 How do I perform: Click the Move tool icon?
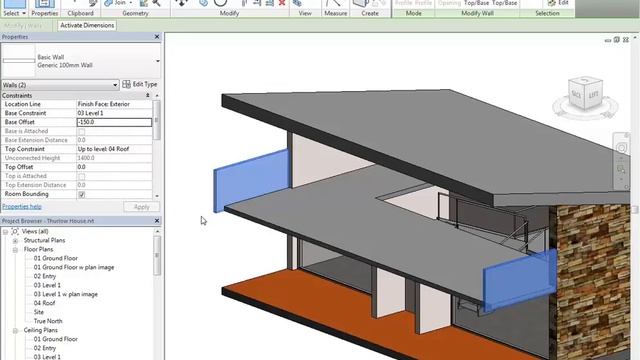coord(182,3)
